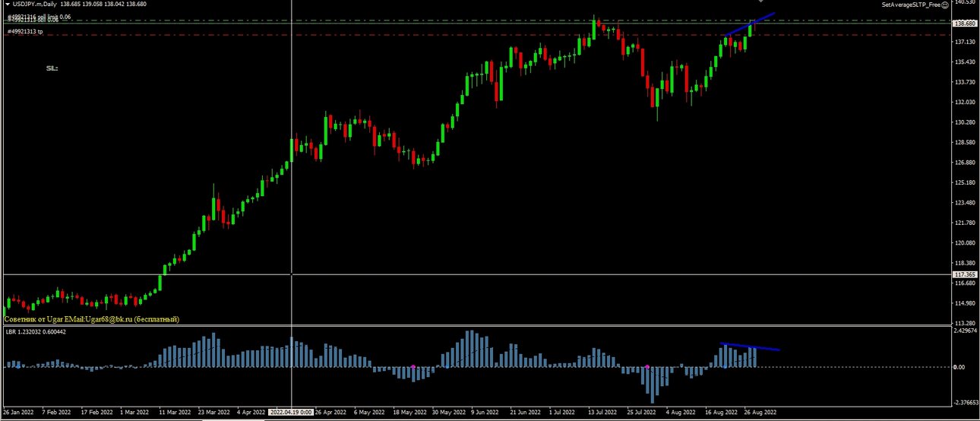The width and height of the screenshot is (980, 421).
Task: Click the LBR 1.232032 0.600442 indicator label
Action: point(36,332)
